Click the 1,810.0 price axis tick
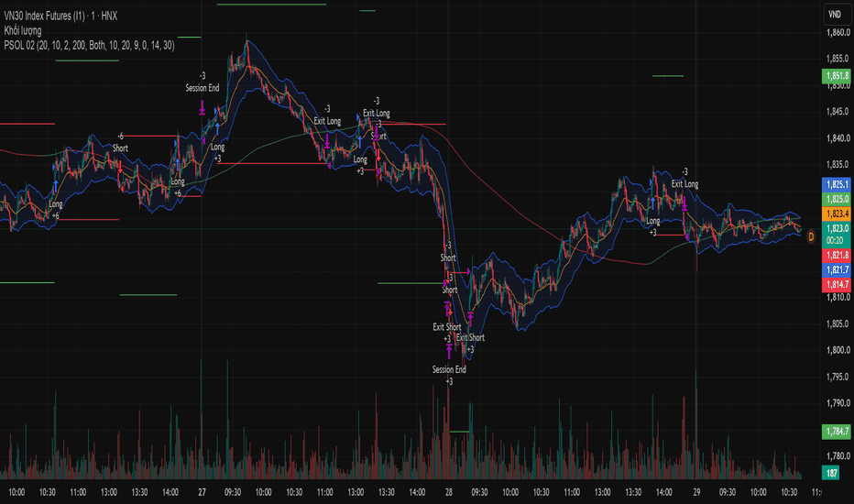The image size is (854, 504). point(838,298)
